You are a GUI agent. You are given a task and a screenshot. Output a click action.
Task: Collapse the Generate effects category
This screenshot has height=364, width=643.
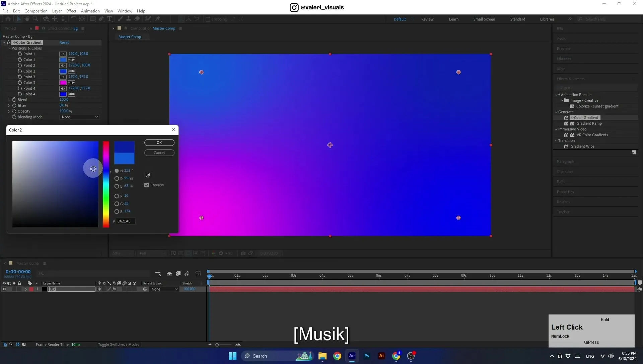pos(556,112)
